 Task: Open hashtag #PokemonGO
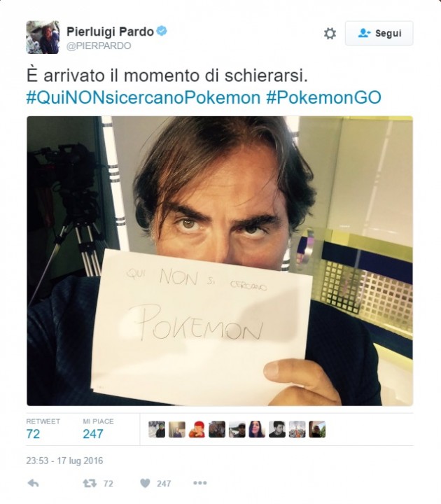(323, 97)
